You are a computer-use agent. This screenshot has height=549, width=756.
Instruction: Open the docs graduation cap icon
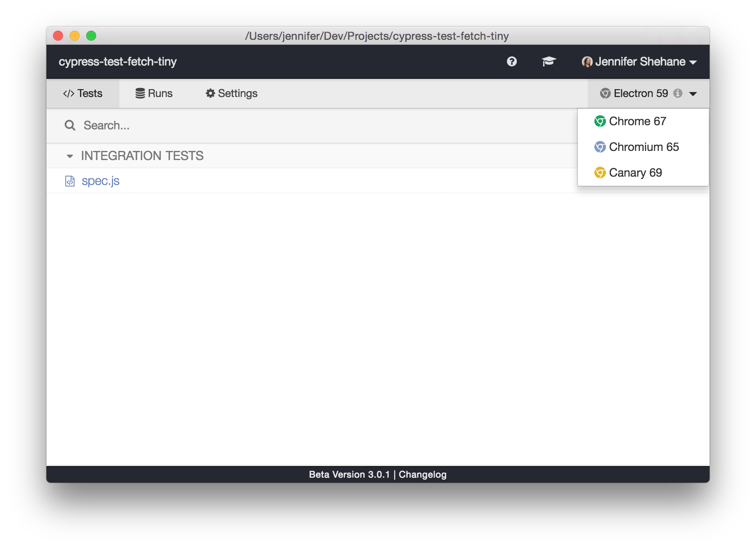click(x=549, y=61)
